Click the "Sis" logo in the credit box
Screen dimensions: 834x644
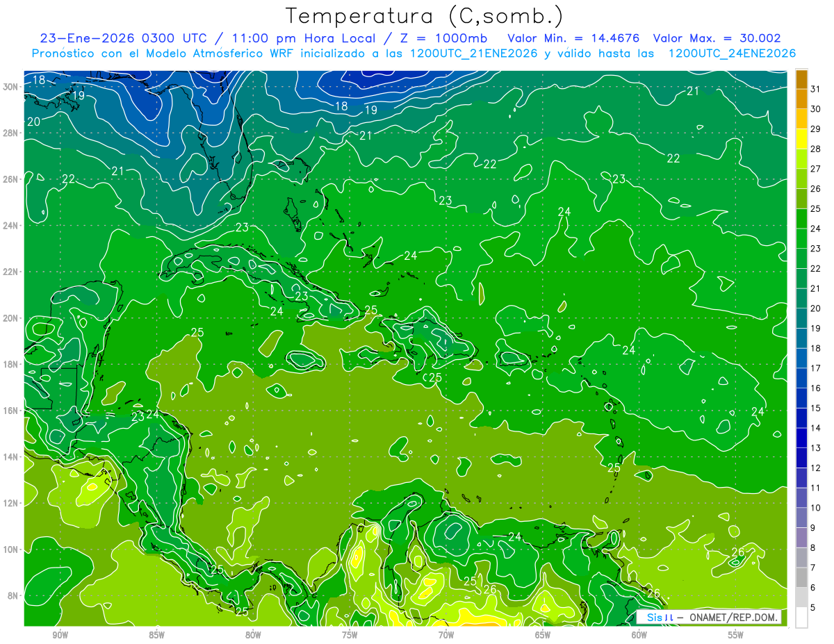point(655,617)
